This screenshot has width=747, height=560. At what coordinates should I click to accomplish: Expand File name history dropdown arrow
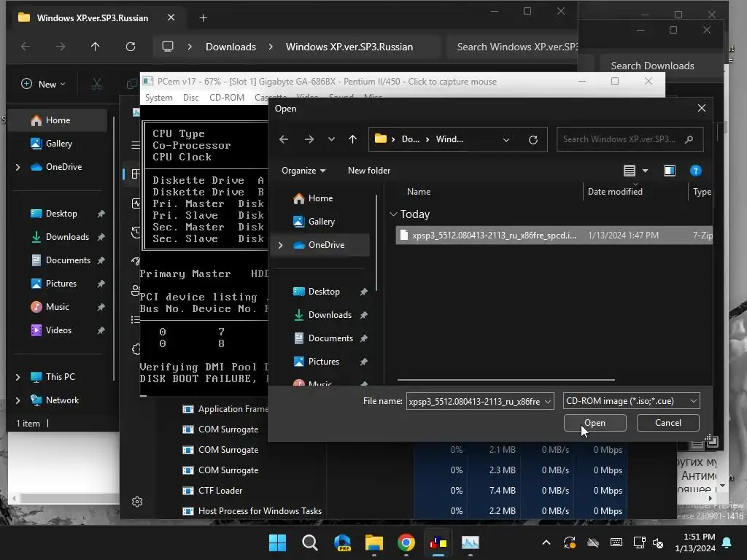click(x=548, y=402)
